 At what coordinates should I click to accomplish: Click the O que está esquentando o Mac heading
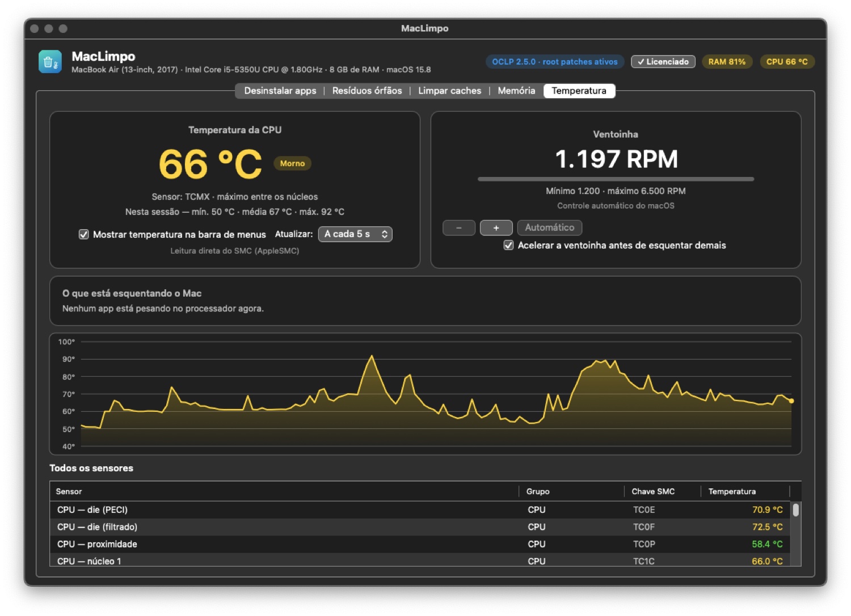click(132, 293)
